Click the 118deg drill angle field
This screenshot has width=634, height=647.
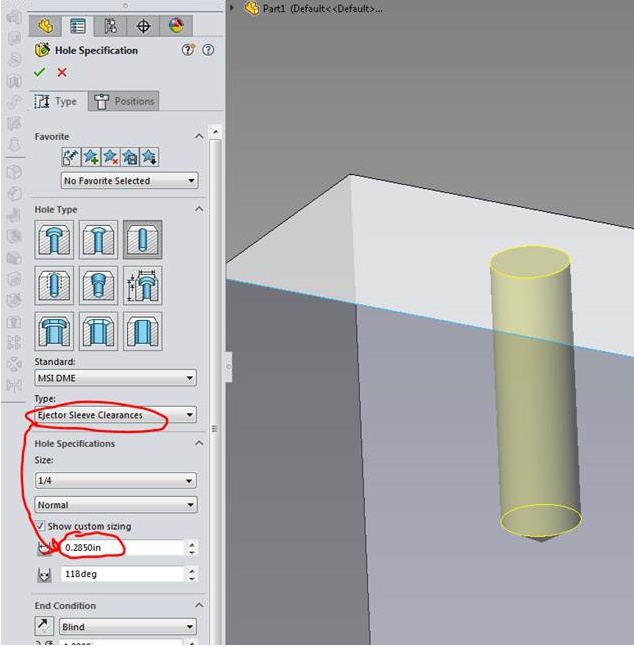click(x=122, y=574)
